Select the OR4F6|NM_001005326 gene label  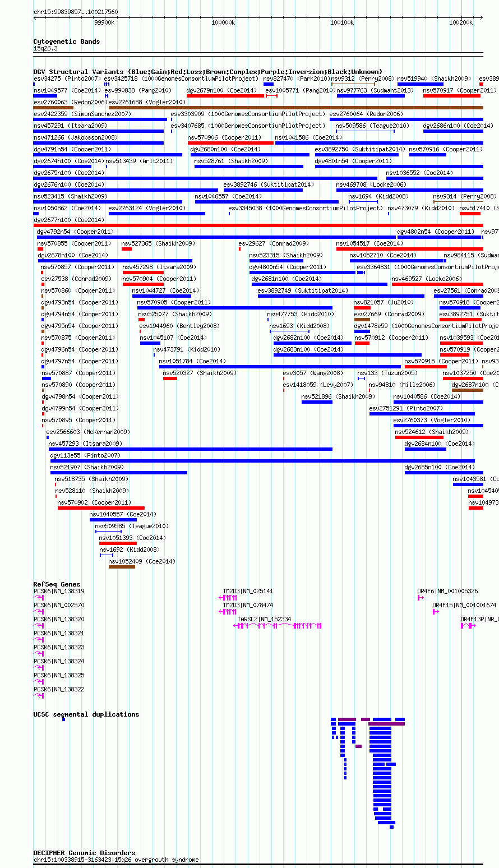click(447, 591)
